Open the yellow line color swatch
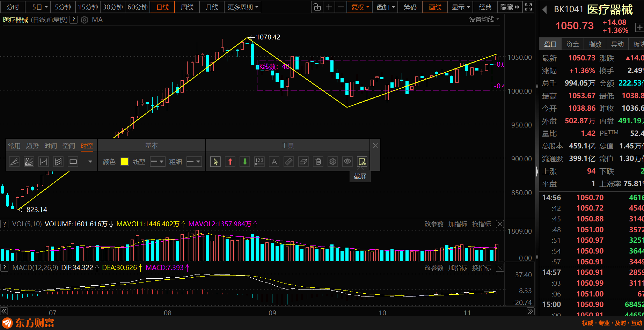The height and width of the screenshot is (330, 644). (125, 162)
